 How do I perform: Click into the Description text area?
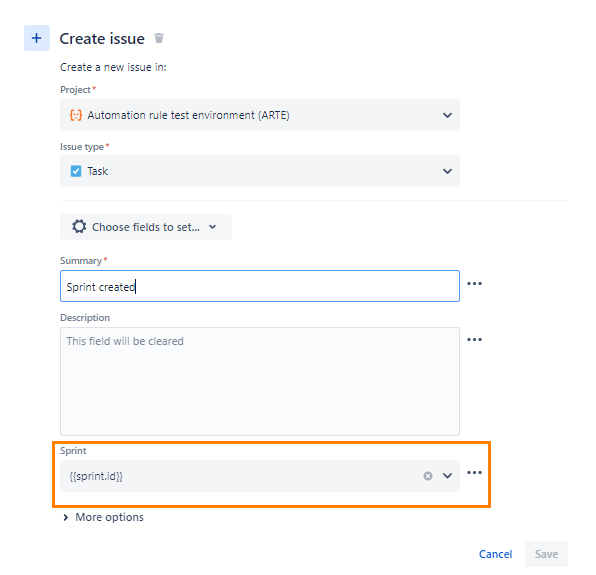260,381
